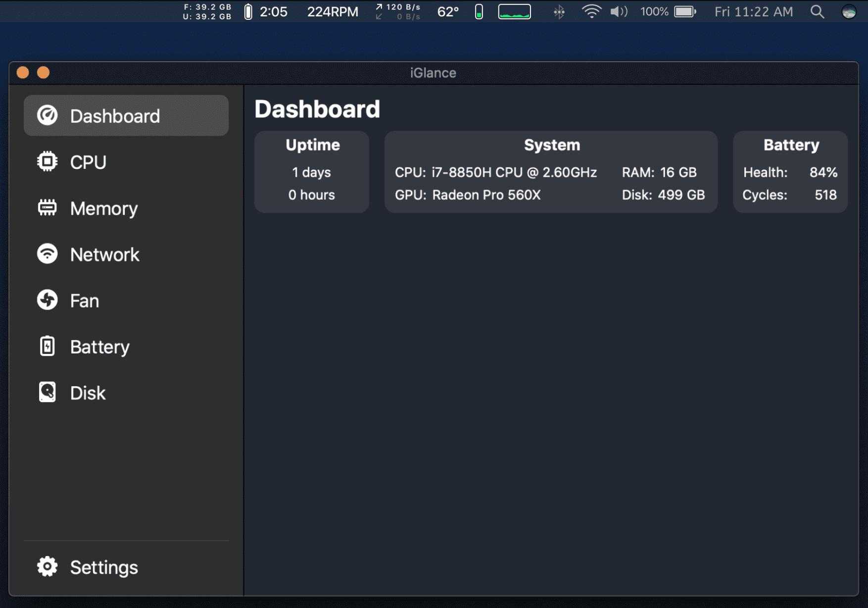Viewport: 868px width, 608px height.
Task: Click the iGlance window title
Action: point(433,73)
